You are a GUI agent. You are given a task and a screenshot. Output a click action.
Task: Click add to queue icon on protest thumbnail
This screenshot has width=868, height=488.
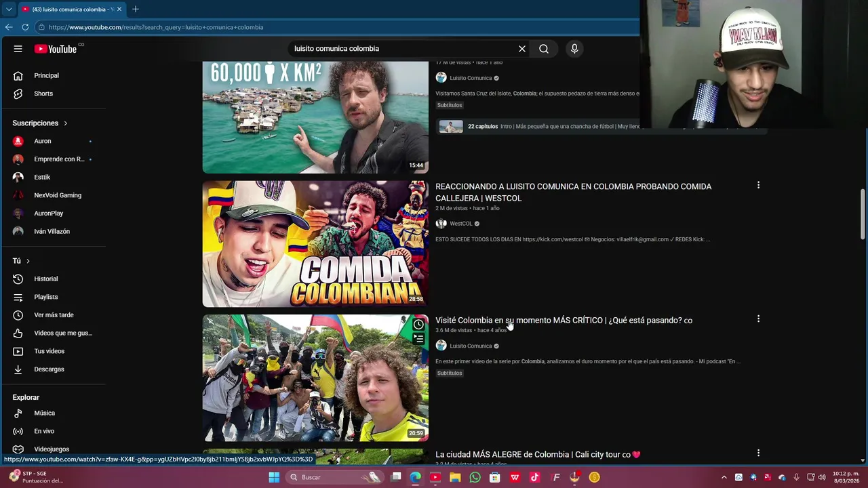(x=418, y=339)
